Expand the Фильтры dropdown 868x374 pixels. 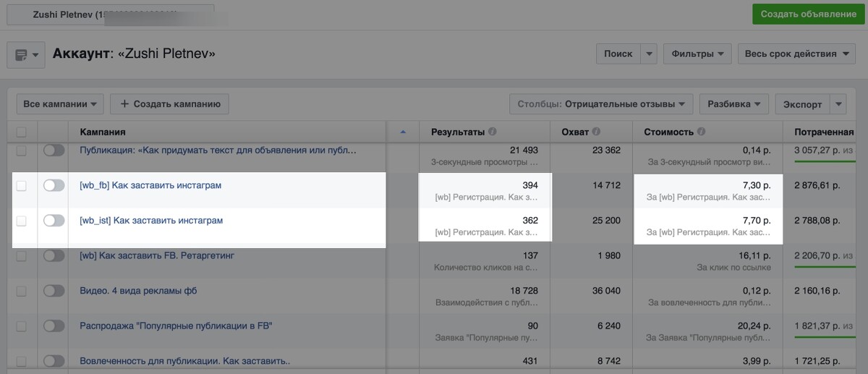tap(697, 54)
